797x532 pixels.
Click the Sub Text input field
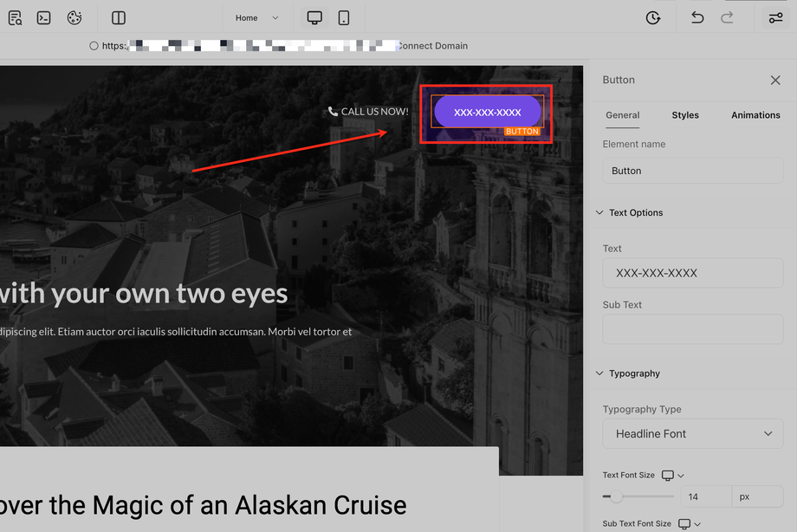coord(693,329)
